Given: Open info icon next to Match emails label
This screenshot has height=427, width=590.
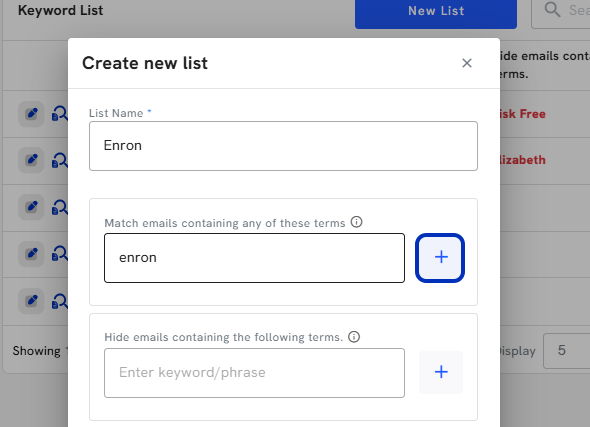Looking at the screenshot, I should pos(356,222).
